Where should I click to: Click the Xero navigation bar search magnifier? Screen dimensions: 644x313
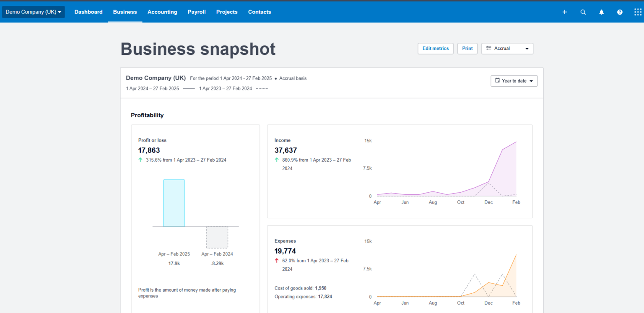point(583,12)
